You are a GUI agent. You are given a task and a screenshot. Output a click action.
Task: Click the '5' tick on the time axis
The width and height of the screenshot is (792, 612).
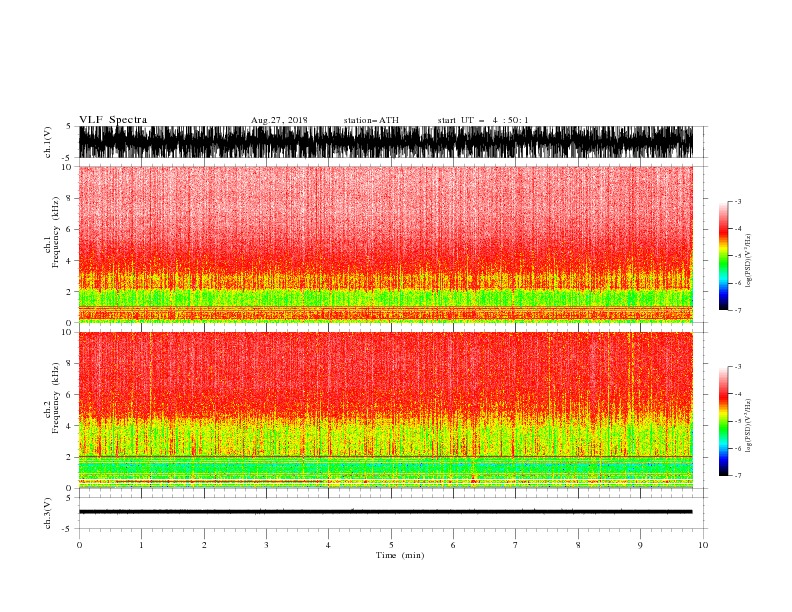[x=391, y=545]
